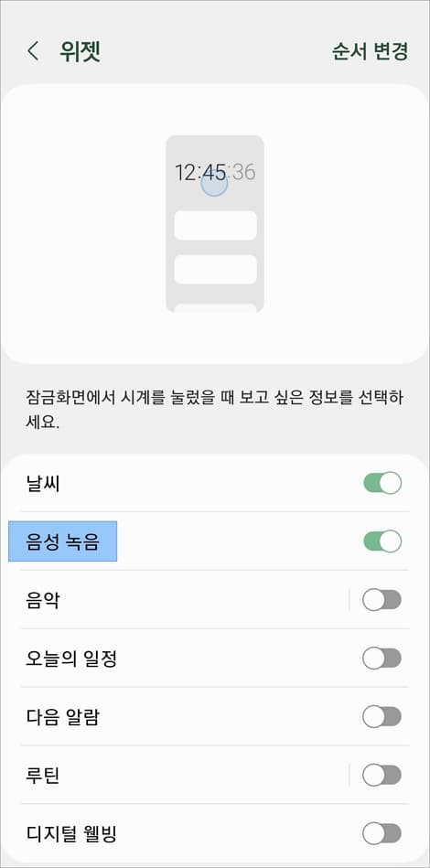The width and height of the screenshot is (430, 868).
Task: Turn on the 루틴 switch
Action: coord(382,775)
